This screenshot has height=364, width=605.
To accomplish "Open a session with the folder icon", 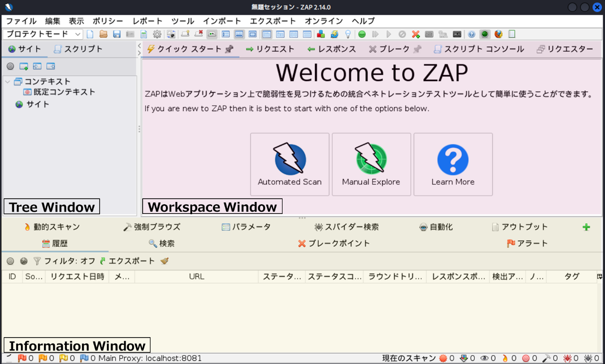I will point(103,34).
